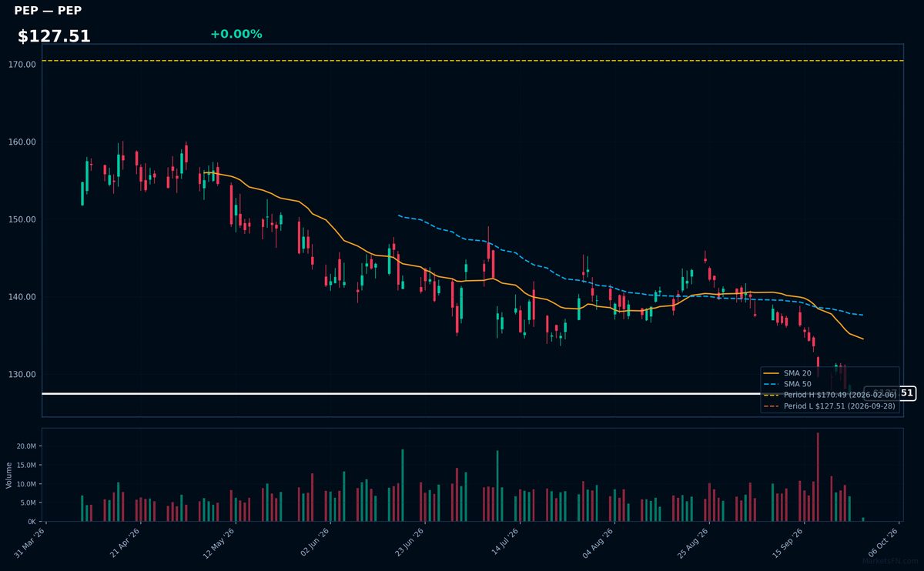Click the 20.0M volume axis label
This screenshot has height=571, width=924.
[27, 446]
